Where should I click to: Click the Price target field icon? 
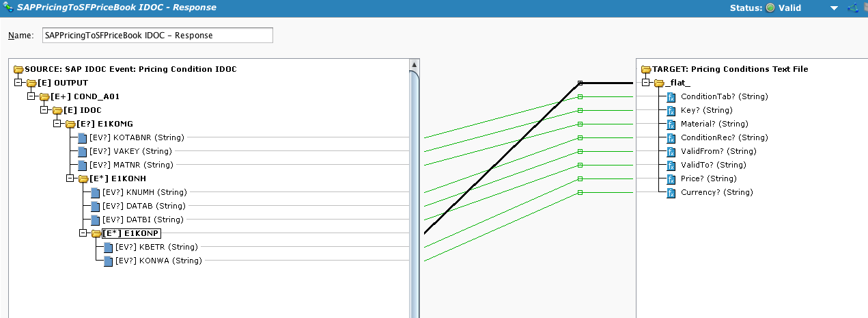pyautogui.click(x=671, y=178)
